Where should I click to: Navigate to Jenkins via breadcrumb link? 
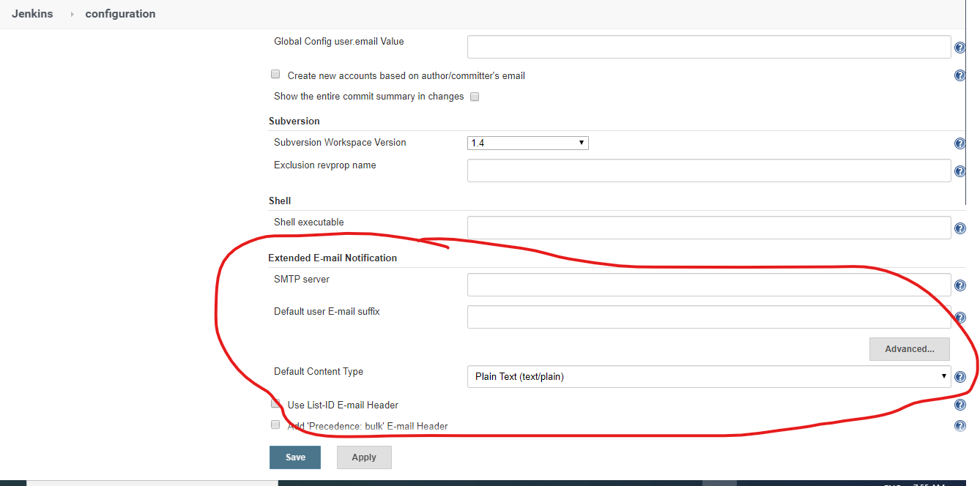coord(32,13)
